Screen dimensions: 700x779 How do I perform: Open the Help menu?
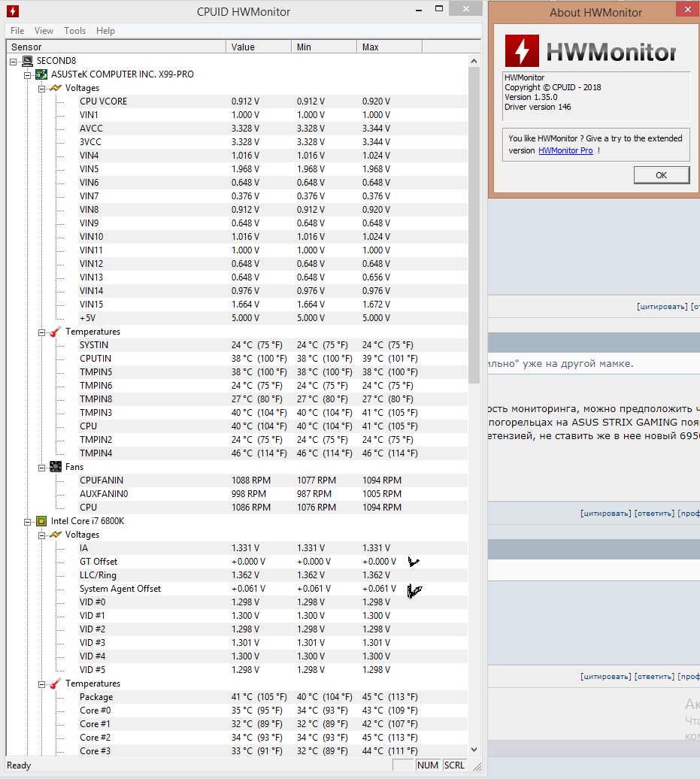point(105,31)
